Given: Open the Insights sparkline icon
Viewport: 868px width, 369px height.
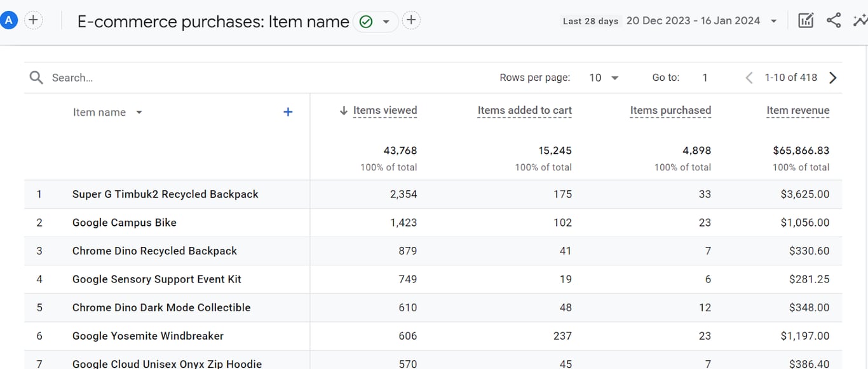Looking at the screenshot, I should click(860, 20).
